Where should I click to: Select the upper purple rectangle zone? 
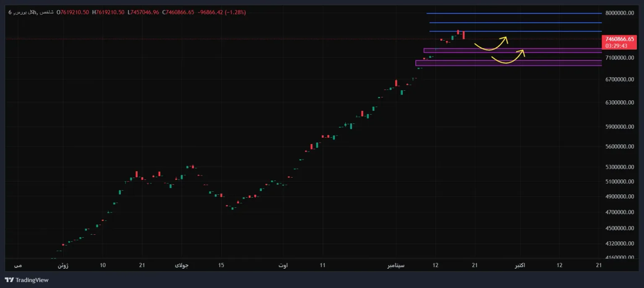pyautogui.click(x=513, y=50)
